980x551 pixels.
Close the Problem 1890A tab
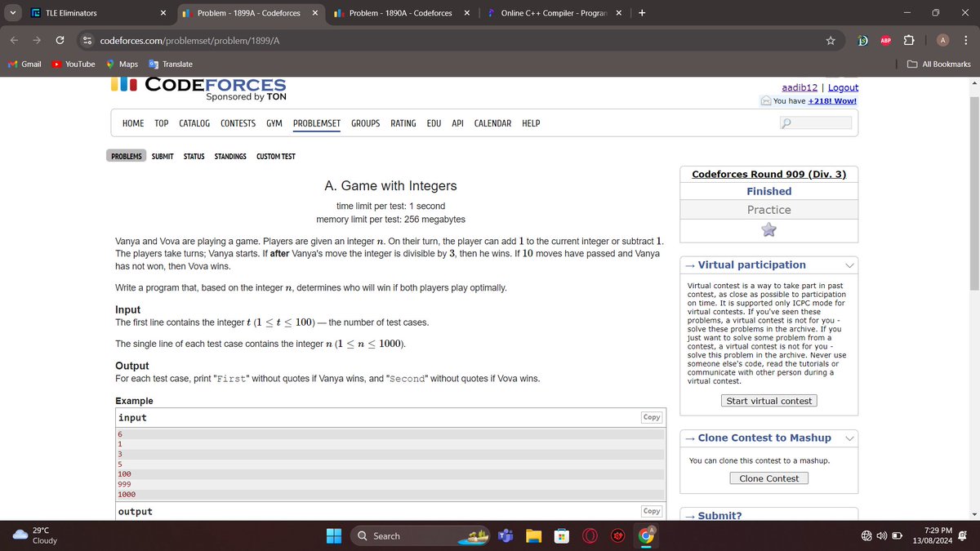466,13
